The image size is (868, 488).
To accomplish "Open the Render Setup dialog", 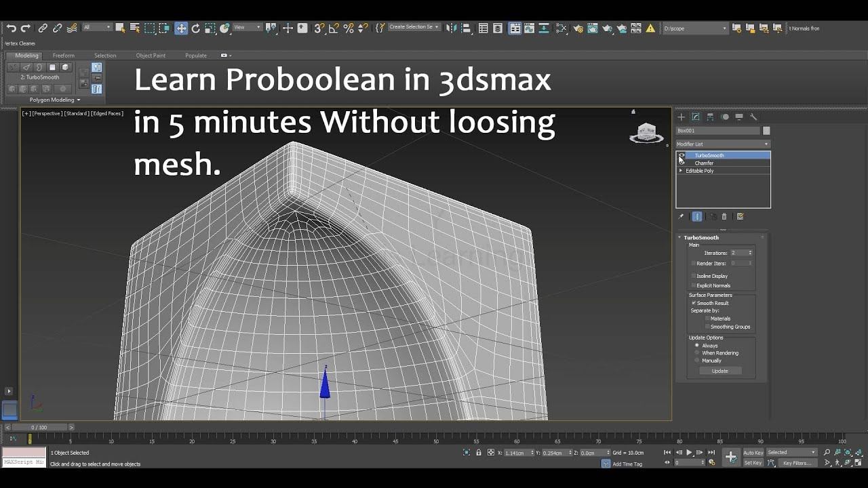I will point(578,28).
